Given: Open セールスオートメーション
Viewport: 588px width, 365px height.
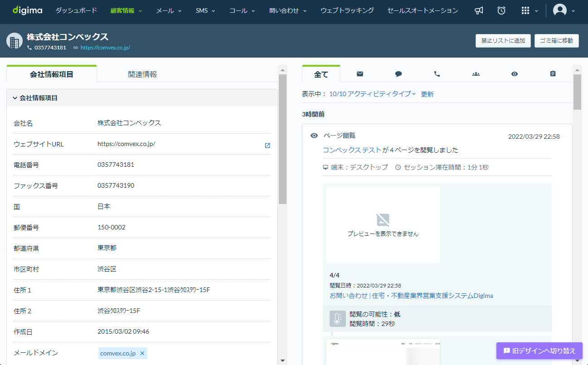Looking at the screenshot, I should (423, 10).
